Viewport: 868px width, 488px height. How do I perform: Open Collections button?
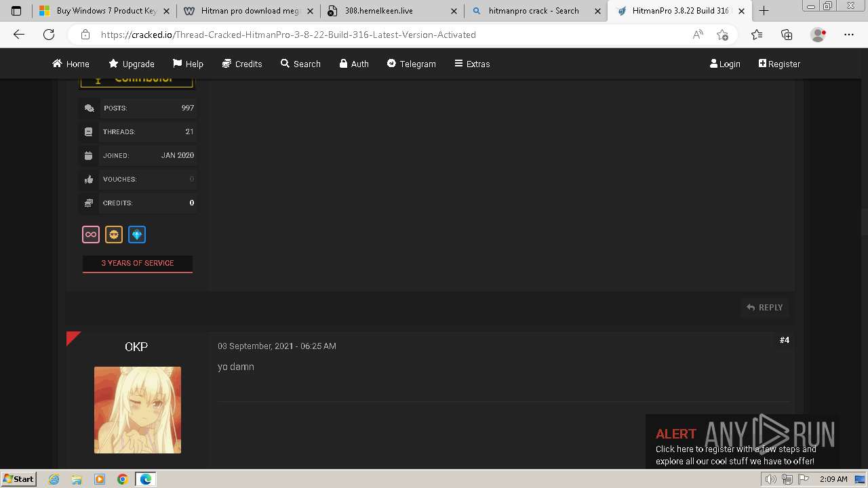pos(787,35)
